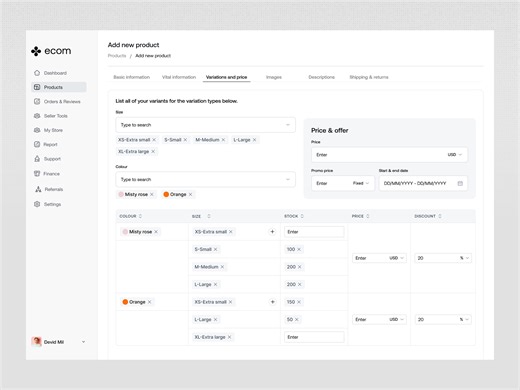Add size to Orange row with plus
The image size is (520, 390).
(272, 302)
